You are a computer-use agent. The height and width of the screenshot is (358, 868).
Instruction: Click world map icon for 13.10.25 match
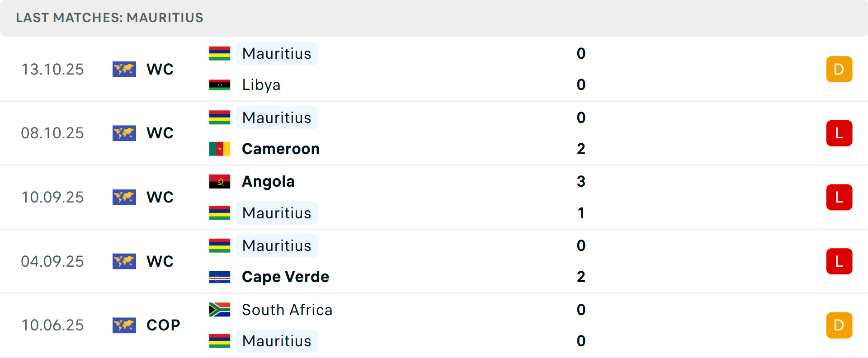click(124, 69)
